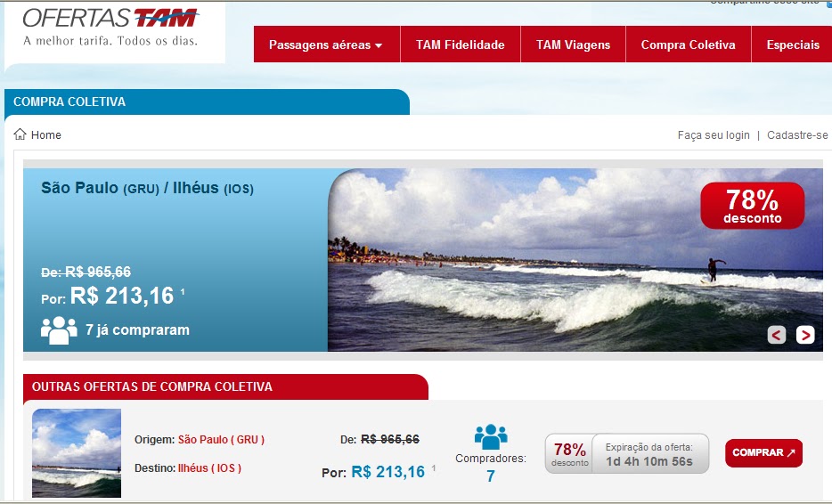
Task: Open the TAM Viagens menu item
Action: (x=573, y=45)
